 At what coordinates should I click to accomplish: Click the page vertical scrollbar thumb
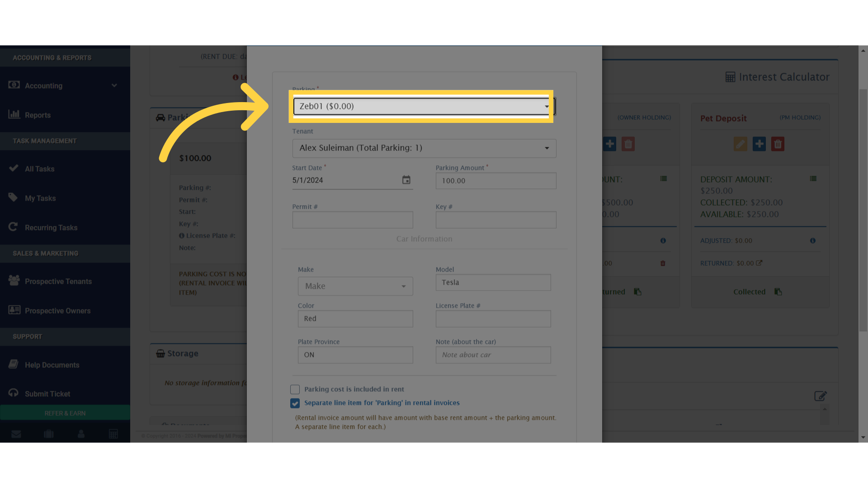click(x=863, y=210)
